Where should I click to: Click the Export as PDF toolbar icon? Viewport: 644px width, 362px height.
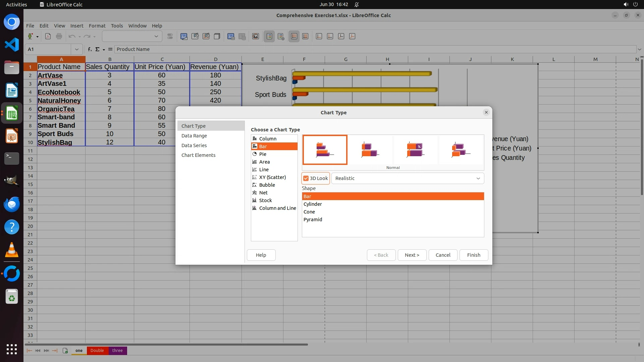48,37
